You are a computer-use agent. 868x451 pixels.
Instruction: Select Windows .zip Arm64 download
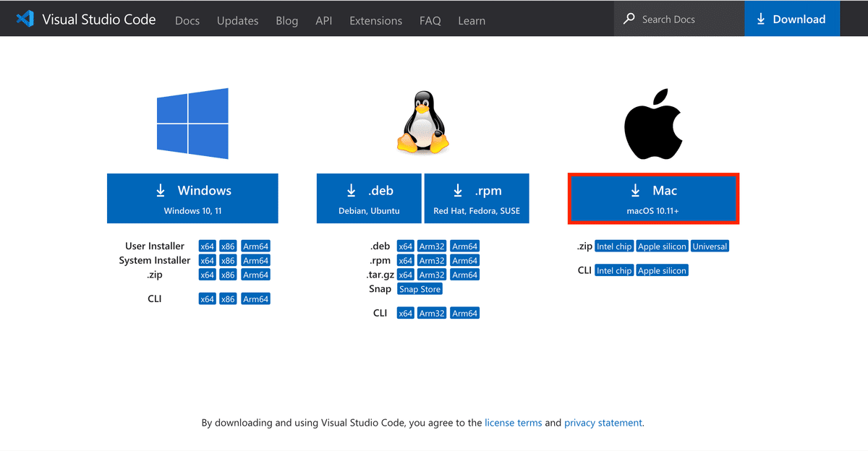(x=255, y=275)
